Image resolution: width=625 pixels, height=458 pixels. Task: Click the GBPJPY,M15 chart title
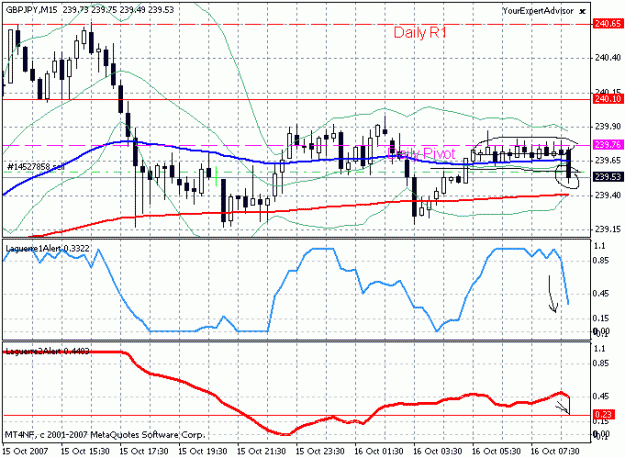click(31, 10)
